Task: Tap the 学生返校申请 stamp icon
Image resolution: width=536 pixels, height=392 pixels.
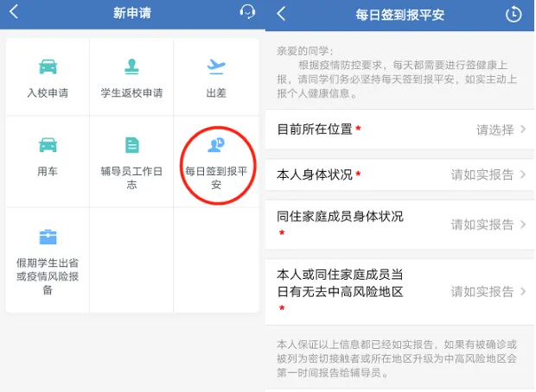Action: [131, 66]
